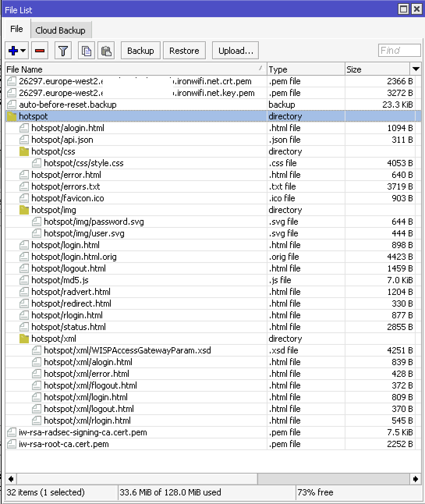Select hotspot/rlogin.html file name
This screenshot has width=425, height=504.
(67, 315)
